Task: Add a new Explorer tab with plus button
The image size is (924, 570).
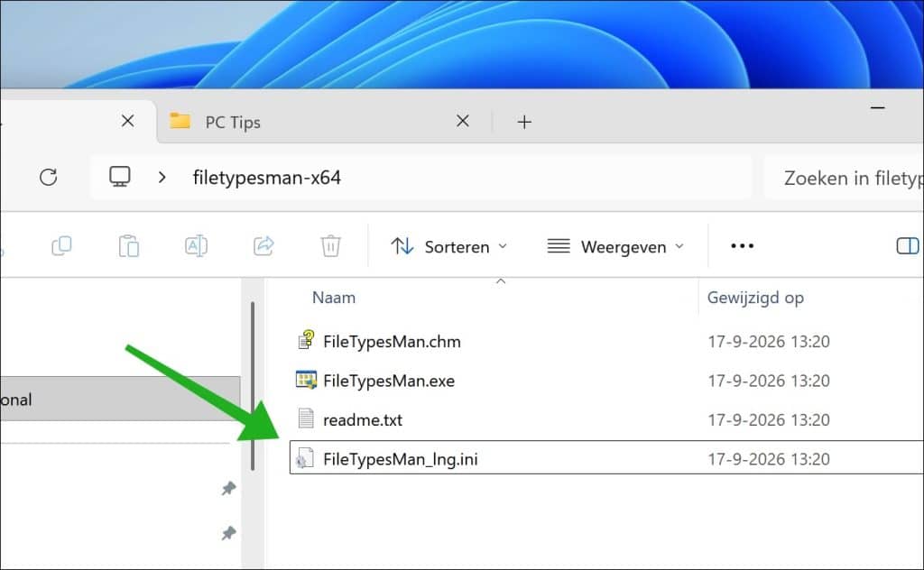Action: (x=524, y=122)
